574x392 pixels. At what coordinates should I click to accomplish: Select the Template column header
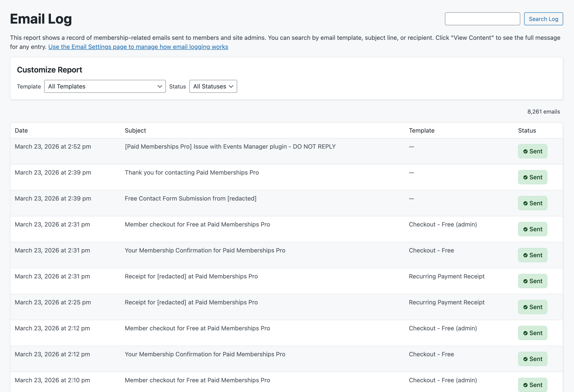pos(421,130)
